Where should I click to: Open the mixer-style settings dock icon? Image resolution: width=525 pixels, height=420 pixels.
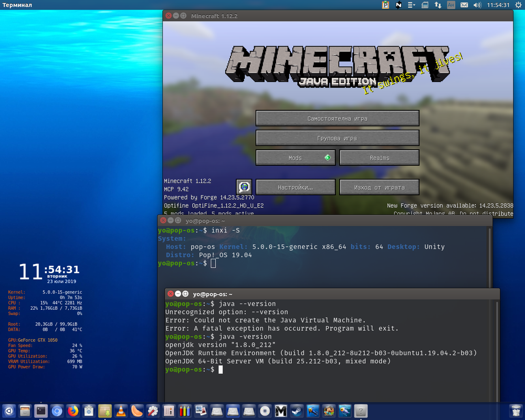pyautogui.click(x=169, y=411)
